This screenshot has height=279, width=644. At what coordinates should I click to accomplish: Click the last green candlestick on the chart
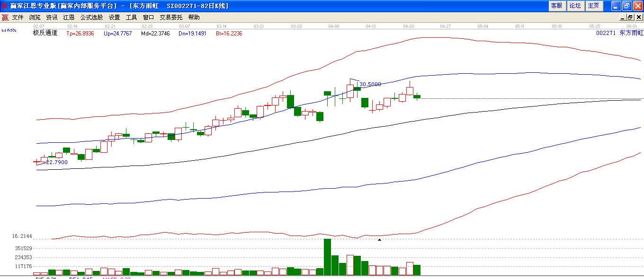[x=417, y=96]
